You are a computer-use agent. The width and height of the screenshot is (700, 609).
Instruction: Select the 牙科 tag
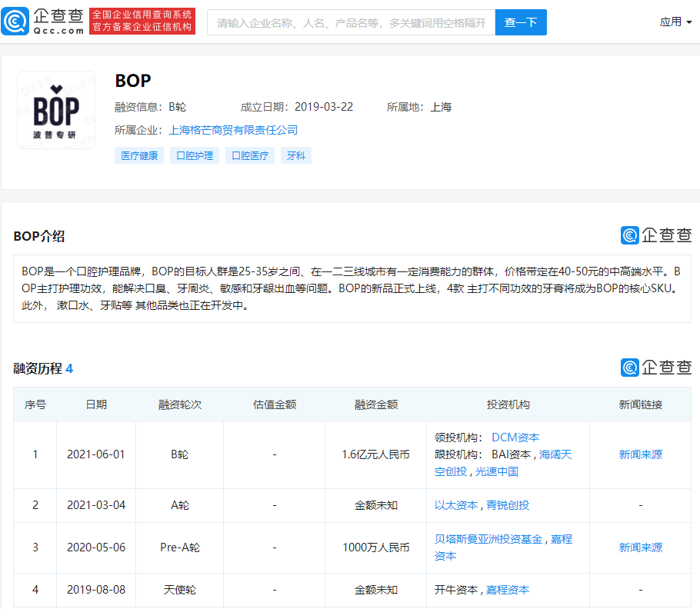pos(296,155)
